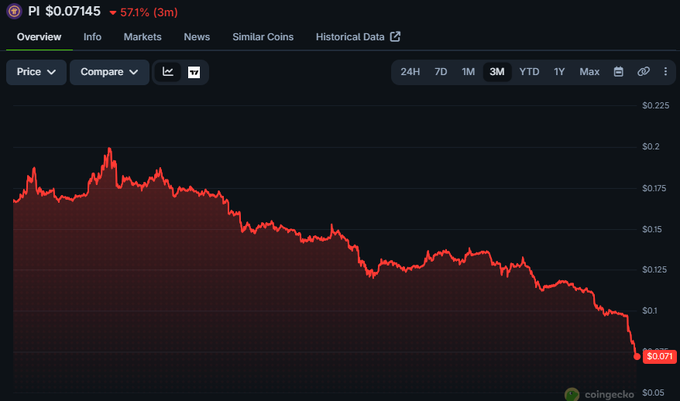Click the $0.125 axis label
This screenshot has height=401, width=680.
point(654,270)
